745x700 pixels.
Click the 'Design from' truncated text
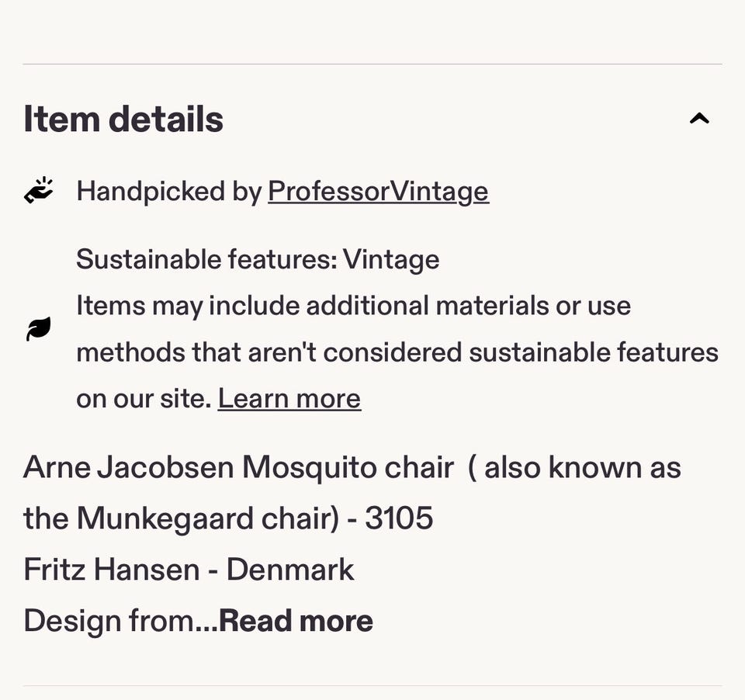(x=108, y=621)
